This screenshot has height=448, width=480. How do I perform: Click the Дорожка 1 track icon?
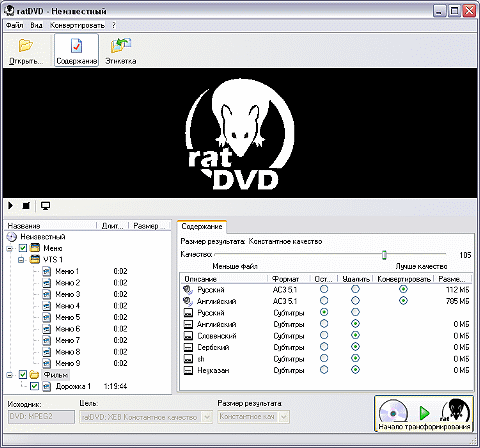pyautogui.click(x=47, y=386)
